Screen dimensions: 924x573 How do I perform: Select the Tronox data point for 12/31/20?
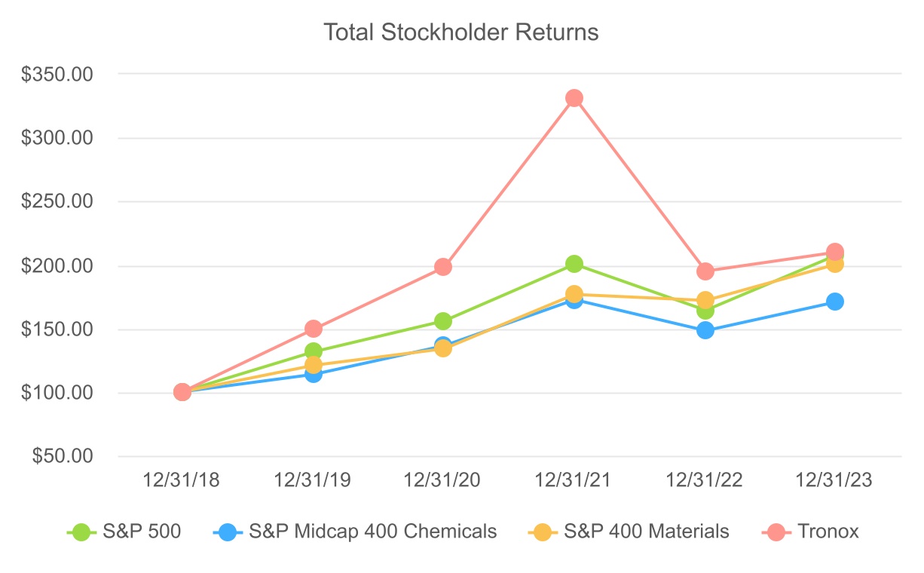coord(443,267)
